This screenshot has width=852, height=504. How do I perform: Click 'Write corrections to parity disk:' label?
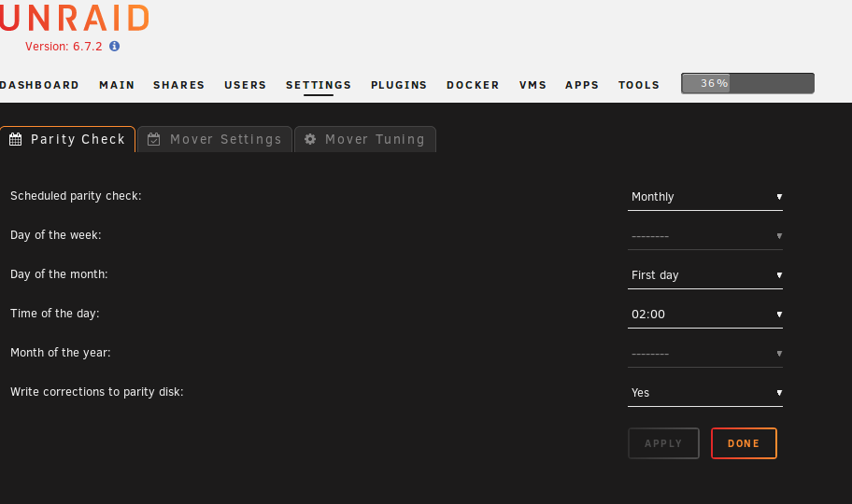pos(97,392)
